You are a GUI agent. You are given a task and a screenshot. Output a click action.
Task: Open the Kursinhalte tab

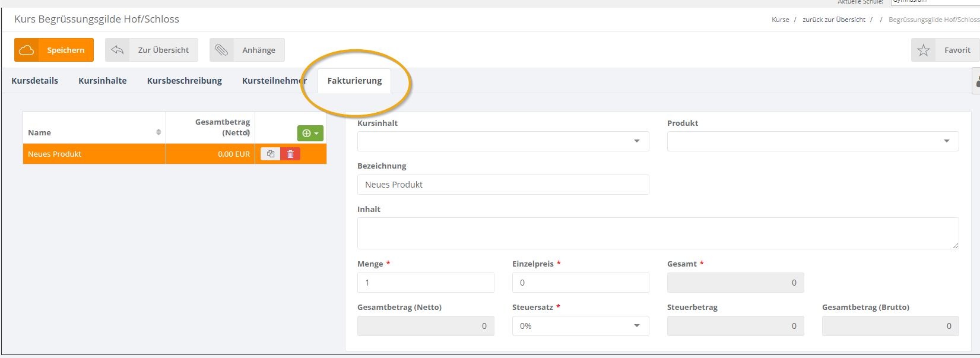103,81
